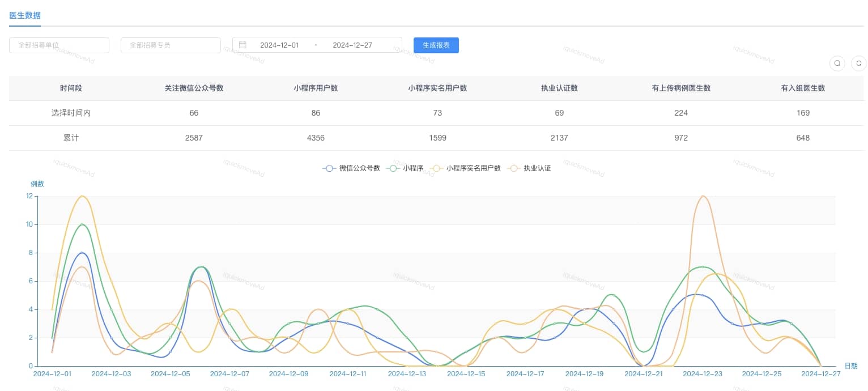Click the value 224 in the table
The height and width of the screenshot is (391, 868).
pyautogui.click(x=681, y=113)
